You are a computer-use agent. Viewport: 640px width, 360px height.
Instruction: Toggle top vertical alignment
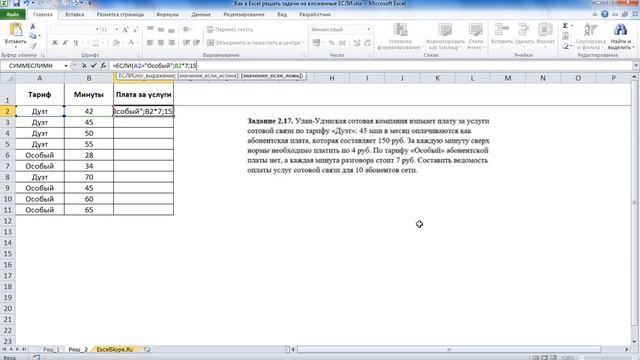(x=150, y=29)
